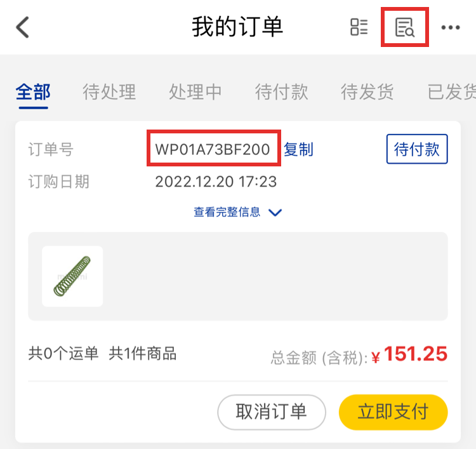Copy the order number with 复制

[x=298, y=149]
